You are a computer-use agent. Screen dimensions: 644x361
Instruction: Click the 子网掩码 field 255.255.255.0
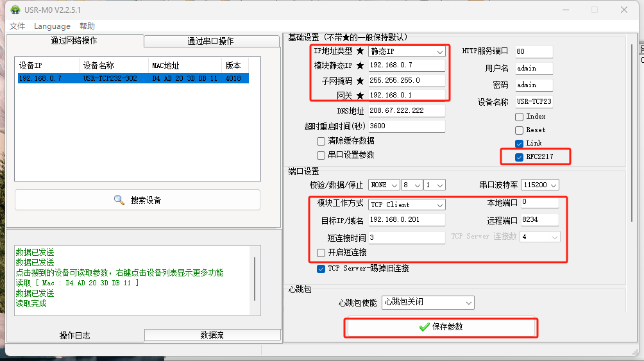(407, 81)
